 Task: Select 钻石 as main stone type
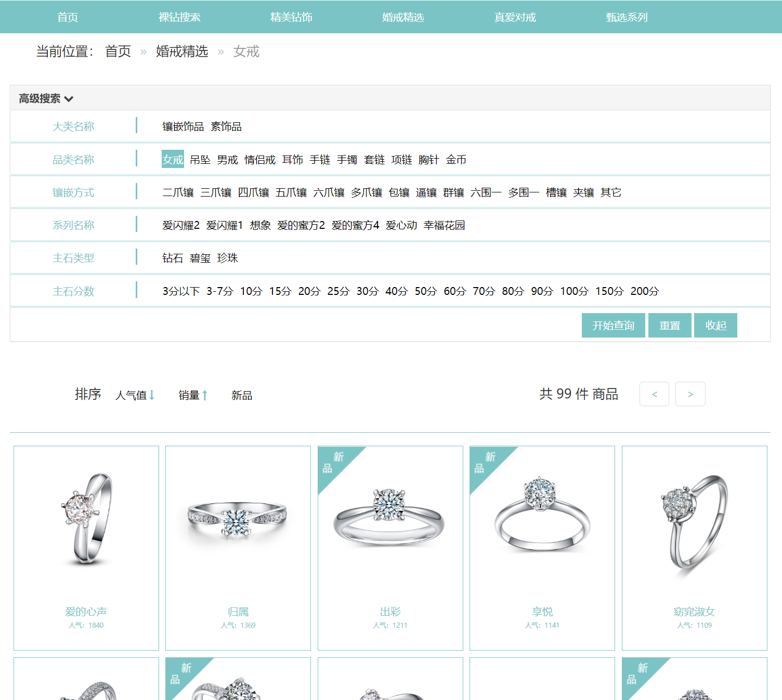173,258
